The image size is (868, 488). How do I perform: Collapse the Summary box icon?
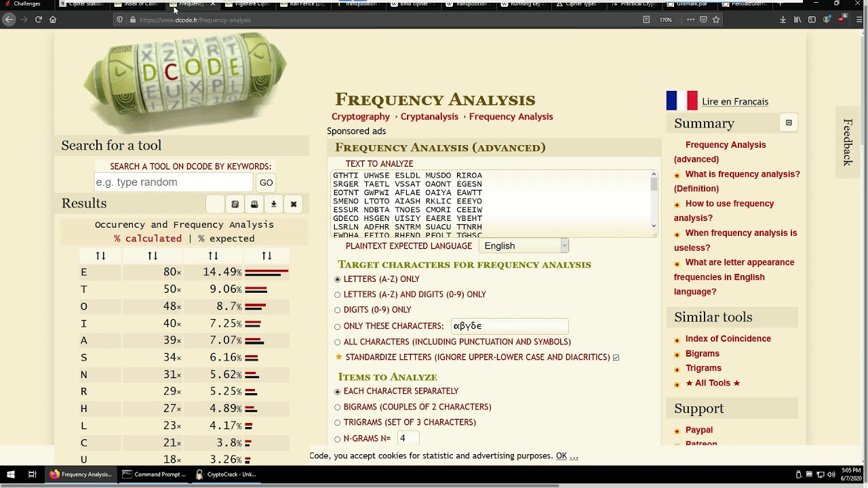789,123
